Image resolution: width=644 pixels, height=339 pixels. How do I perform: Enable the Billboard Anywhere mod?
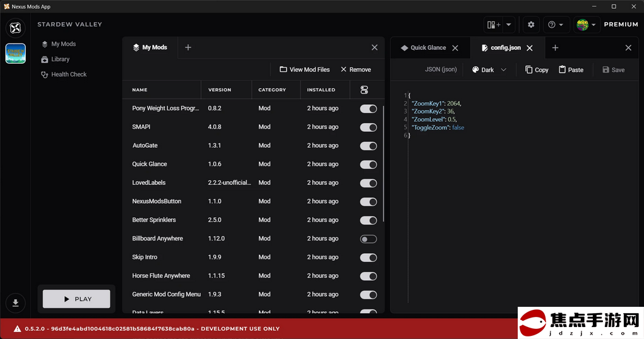pos(369,239)
